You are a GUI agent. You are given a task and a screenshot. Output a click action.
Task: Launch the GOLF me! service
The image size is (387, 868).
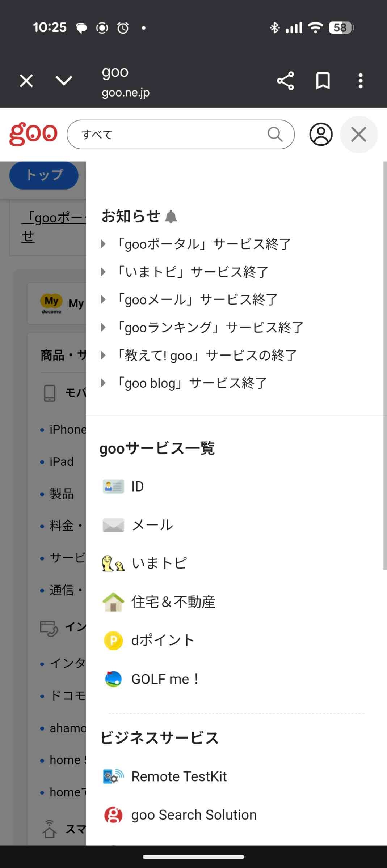[x=165, y=679]
